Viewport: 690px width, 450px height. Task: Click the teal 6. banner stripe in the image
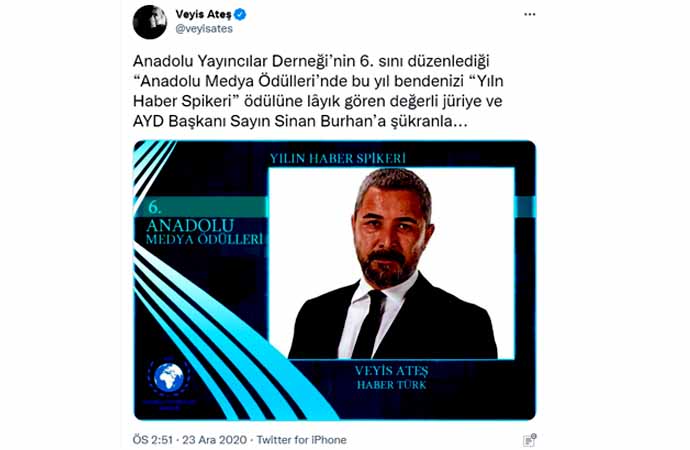point(200,207)
